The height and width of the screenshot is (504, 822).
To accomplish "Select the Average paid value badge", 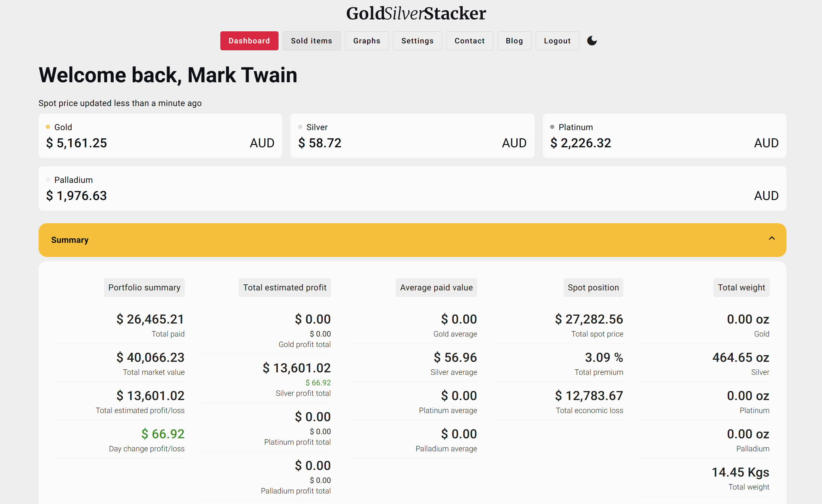I will [x=436, y=287].
